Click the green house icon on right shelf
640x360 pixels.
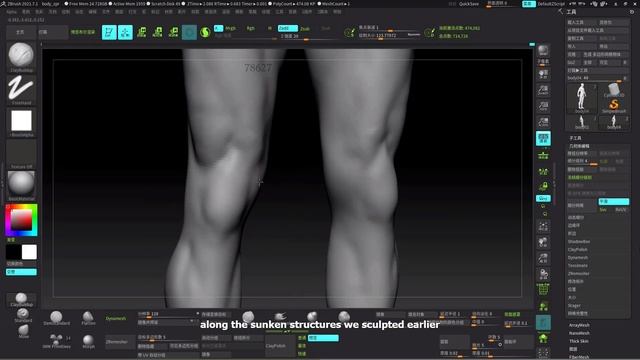click(x=543, y=338)
